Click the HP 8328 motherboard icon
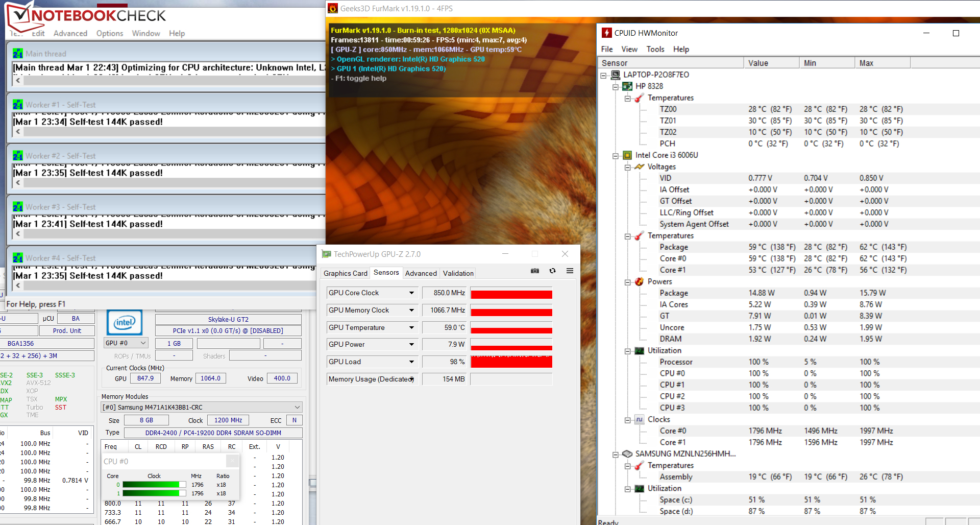 point(627,86)
